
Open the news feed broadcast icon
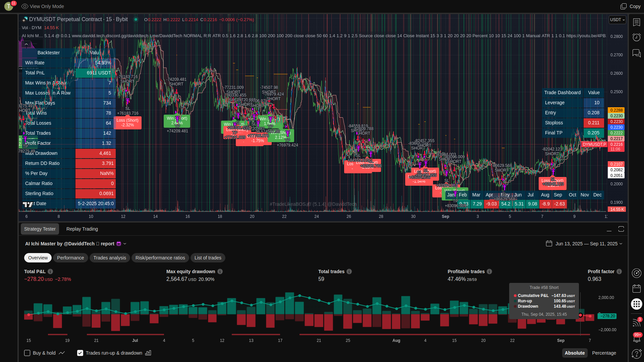pyautogui.click(x=636, y=323)
